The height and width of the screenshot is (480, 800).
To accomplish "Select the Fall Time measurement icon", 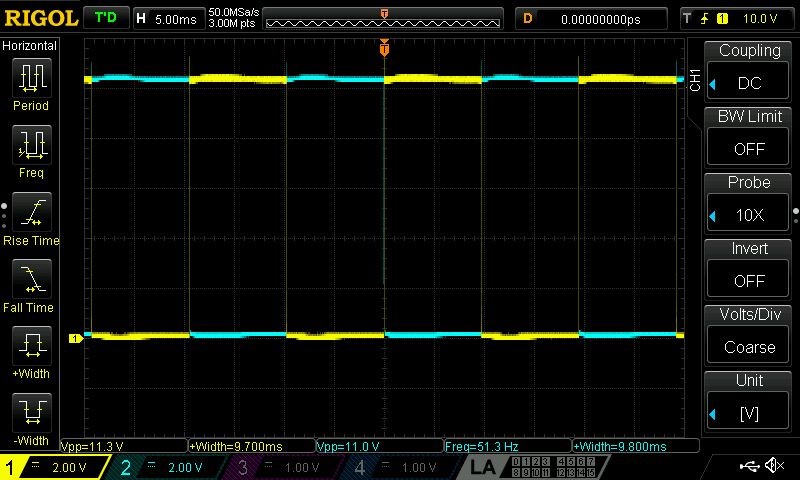I will (32, 279).
